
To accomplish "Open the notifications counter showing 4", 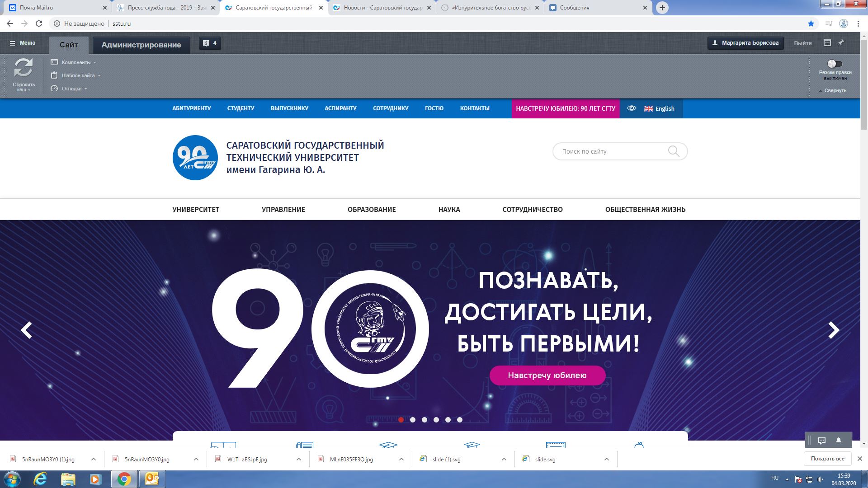I will 210,43.
